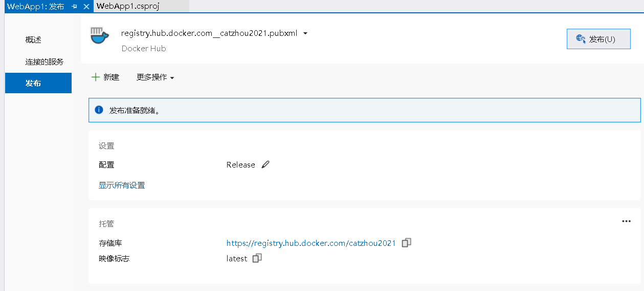Open the registry.hub.docker.com/catzhou2021 link
This screenshot has height=291, width=644.
click(311, 243)
